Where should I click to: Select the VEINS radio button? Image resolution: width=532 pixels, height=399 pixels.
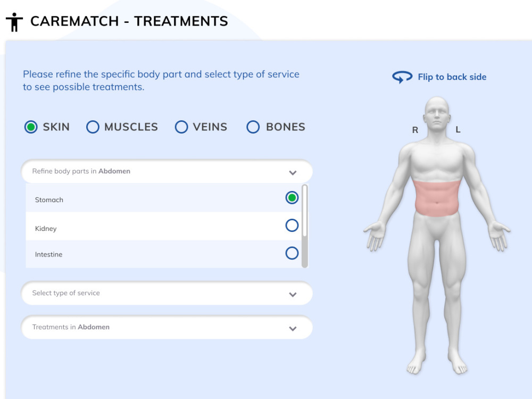(x=181, y=127)
